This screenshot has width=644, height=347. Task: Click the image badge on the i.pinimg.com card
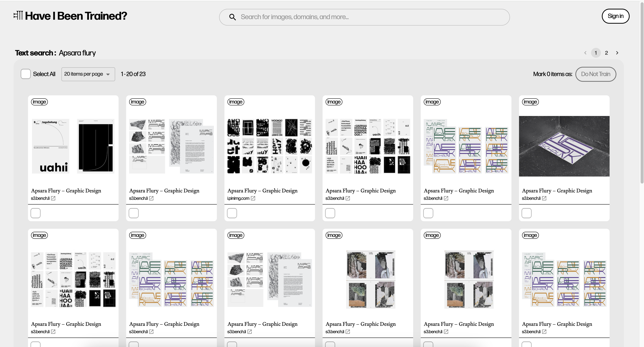click(236, 102)
